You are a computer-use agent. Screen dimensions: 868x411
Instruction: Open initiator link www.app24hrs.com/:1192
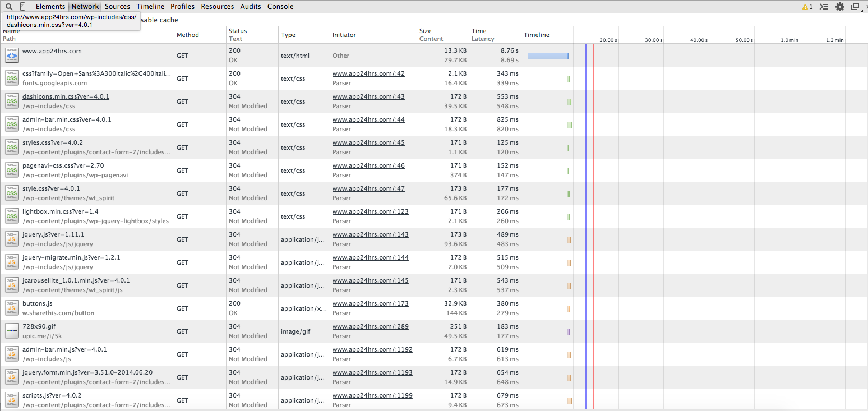(x=372, y=349)
